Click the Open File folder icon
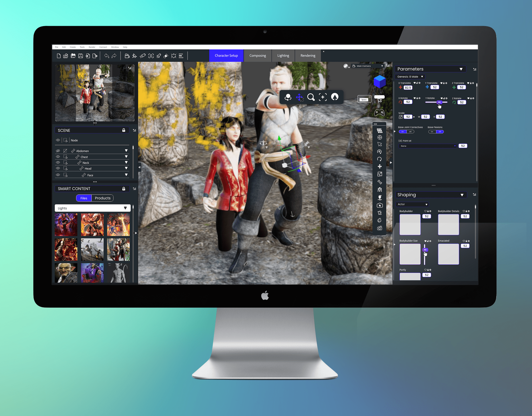The image size is (532, 416). coord(66,56)
